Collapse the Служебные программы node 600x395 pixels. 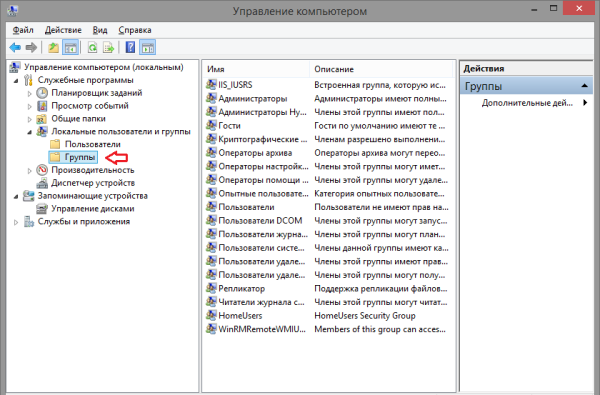pos(16,81)
